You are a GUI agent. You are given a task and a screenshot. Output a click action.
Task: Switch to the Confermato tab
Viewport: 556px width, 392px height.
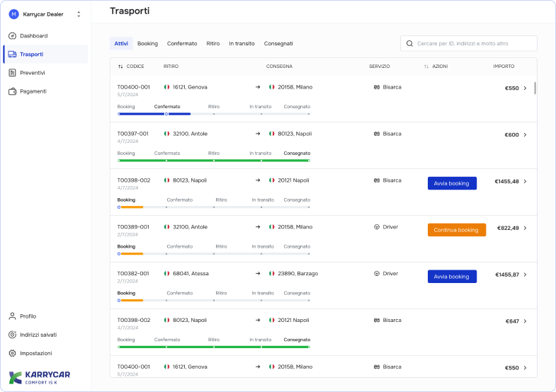click(182, 43)
